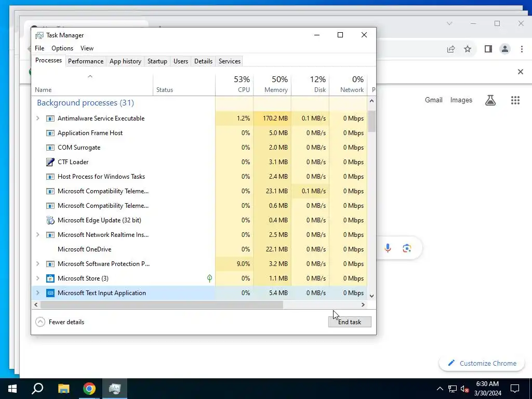Expand Microsoft Software Protection Platform group

(37, 264)
